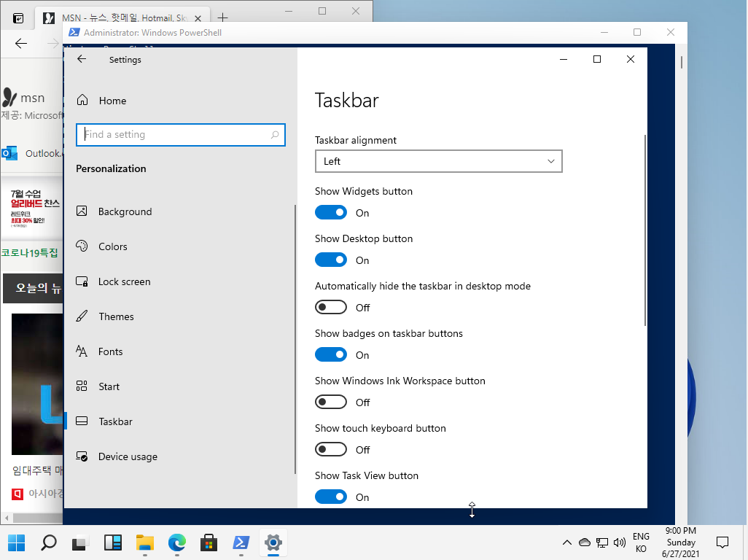Click the msn logo in Edge
Viewport: 748px width, 560px height.
coord(23,97)
